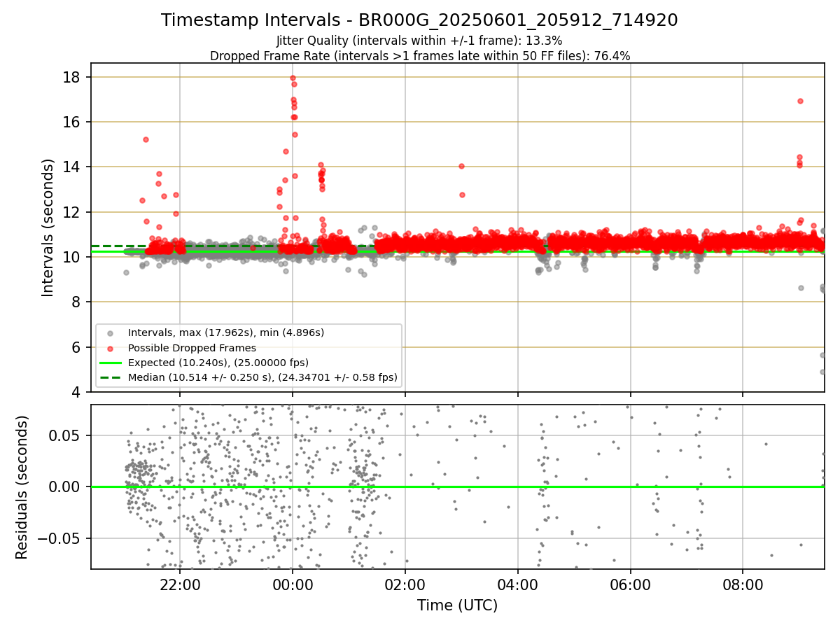Click the plot title 'Timestamp Intervals - BR000G_20250601_205912_714920'
Viewport: 840px width, 630px height.
[419, 20]
